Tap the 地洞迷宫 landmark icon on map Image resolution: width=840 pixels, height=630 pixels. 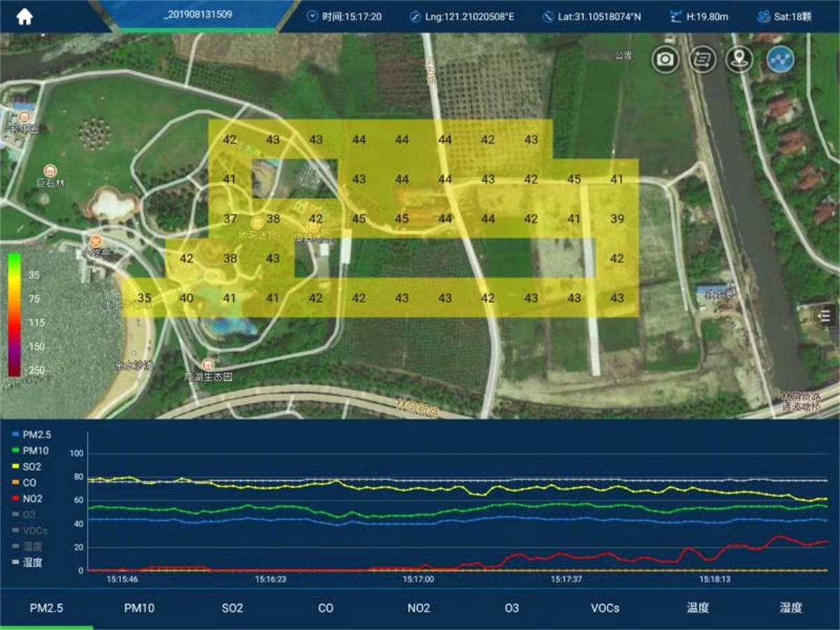click(x=258, y=223)
